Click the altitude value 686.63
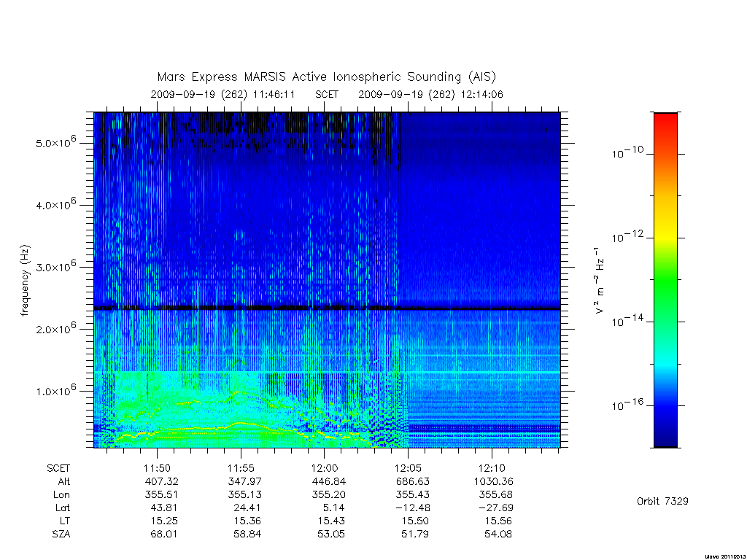Image resolution: width=747 pixels, height=560 pixels. click(413, 481)
